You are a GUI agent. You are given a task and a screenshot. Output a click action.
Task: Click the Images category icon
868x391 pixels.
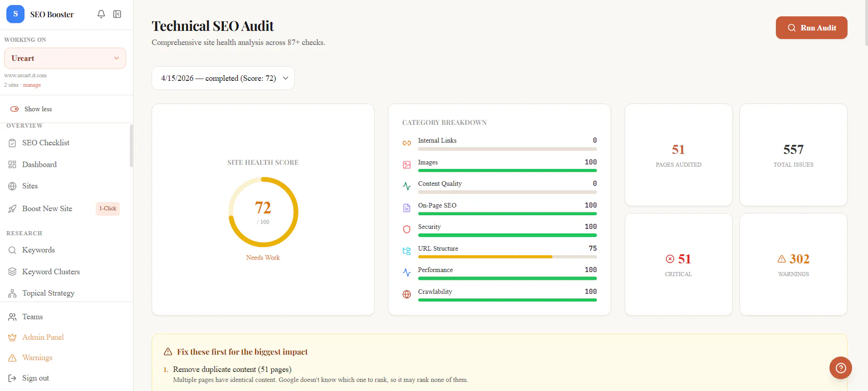[x=407, y=165]
